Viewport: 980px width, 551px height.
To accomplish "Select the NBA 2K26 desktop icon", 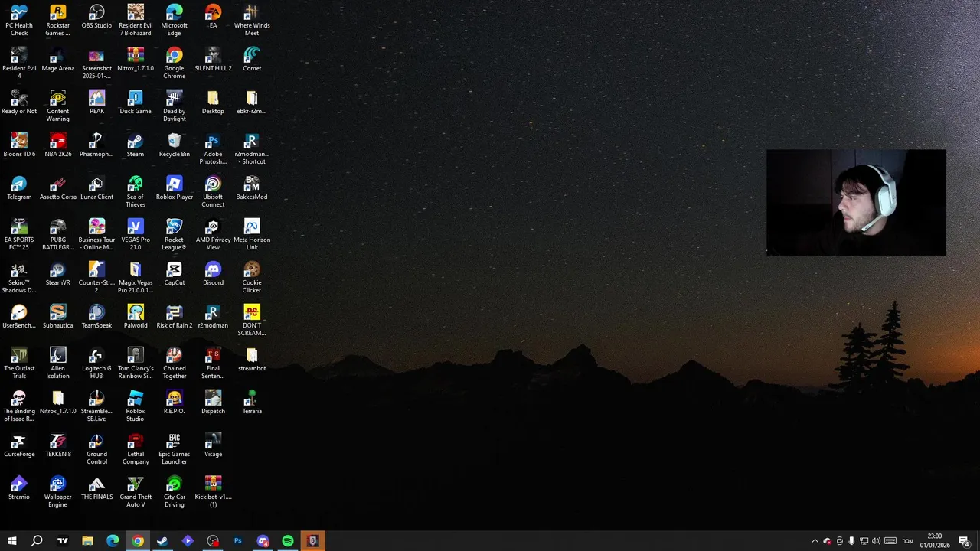I will pyautogui.click(x=57, y=145).
